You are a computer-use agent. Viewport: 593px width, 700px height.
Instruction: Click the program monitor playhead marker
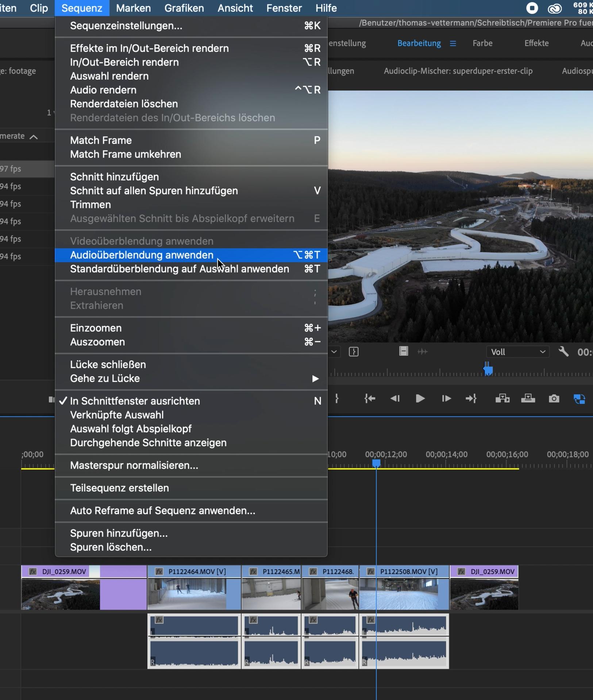(488, 370)
